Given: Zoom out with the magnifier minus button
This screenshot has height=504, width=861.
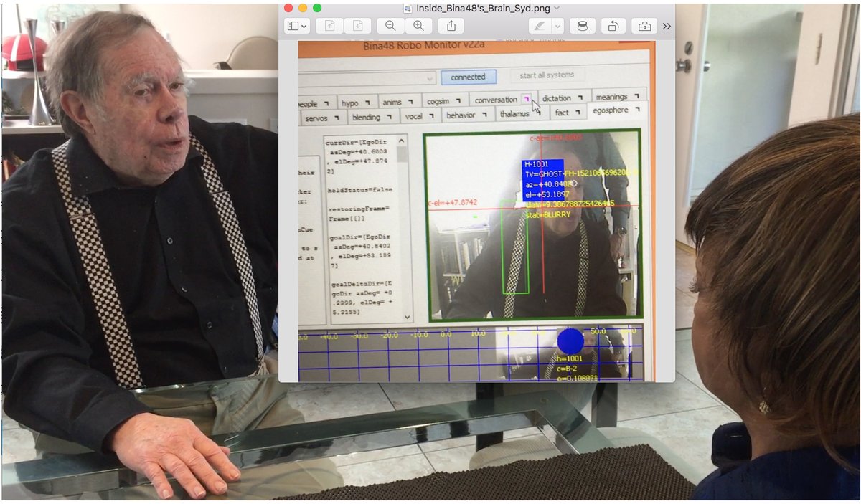Looking at the screenshot, I should (x=390, y=26).
